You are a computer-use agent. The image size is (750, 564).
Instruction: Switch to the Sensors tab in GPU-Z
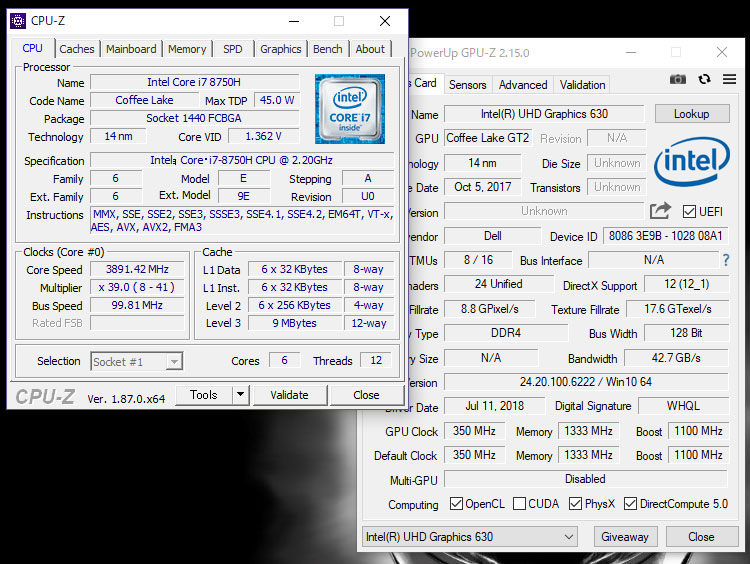pyautogui.click(x=467, y=85)
